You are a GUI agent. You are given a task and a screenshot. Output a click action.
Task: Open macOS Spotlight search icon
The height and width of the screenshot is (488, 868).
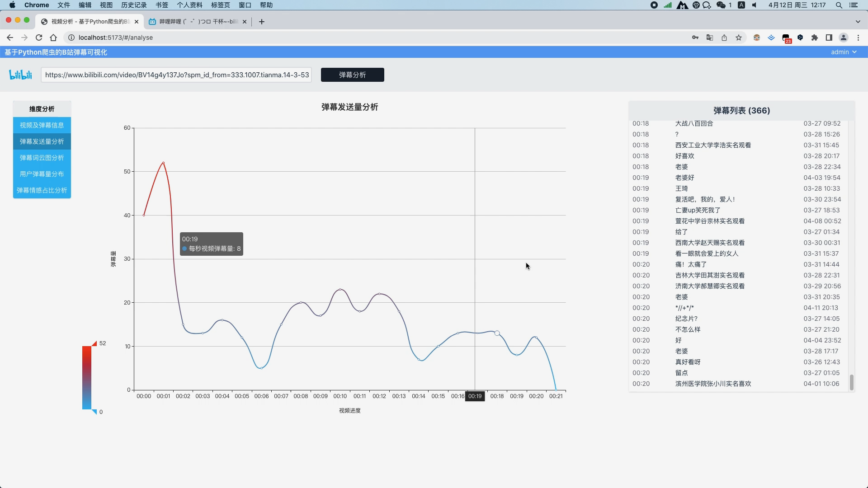click(x=839, y=5)
